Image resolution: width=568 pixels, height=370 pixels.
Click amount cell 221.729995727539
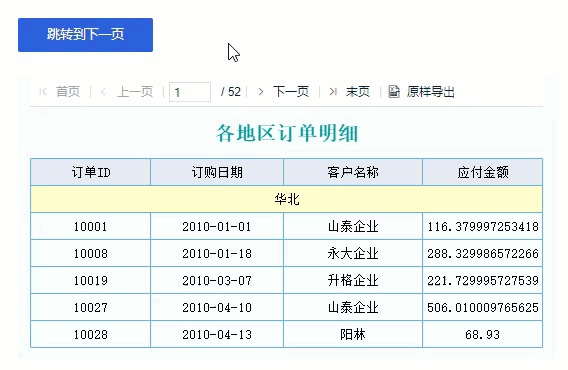[483, 280]
